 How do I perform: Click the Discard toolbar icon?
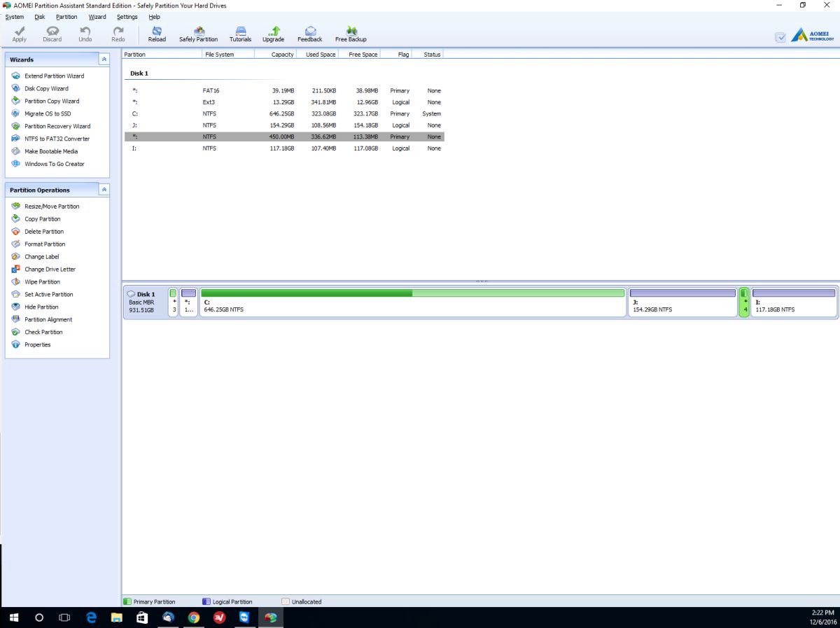point(52,34)
